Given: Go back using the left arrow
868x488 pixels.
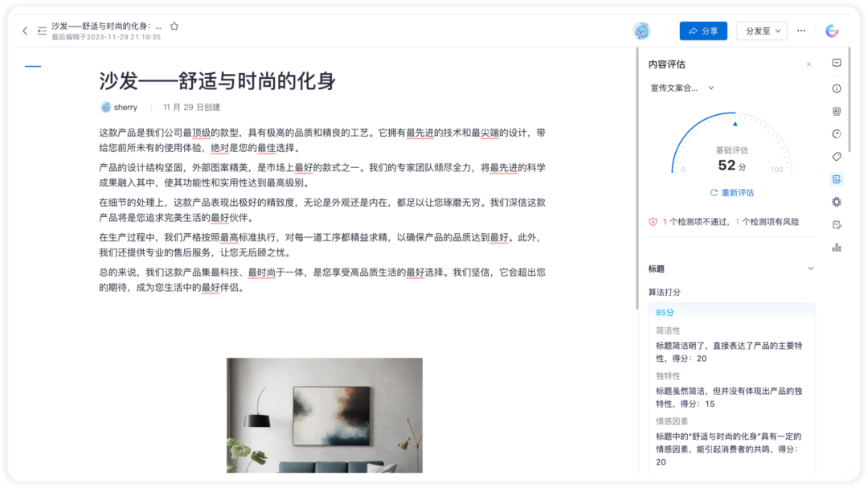Looking at the screenshot, I should [x=25, y=31].
